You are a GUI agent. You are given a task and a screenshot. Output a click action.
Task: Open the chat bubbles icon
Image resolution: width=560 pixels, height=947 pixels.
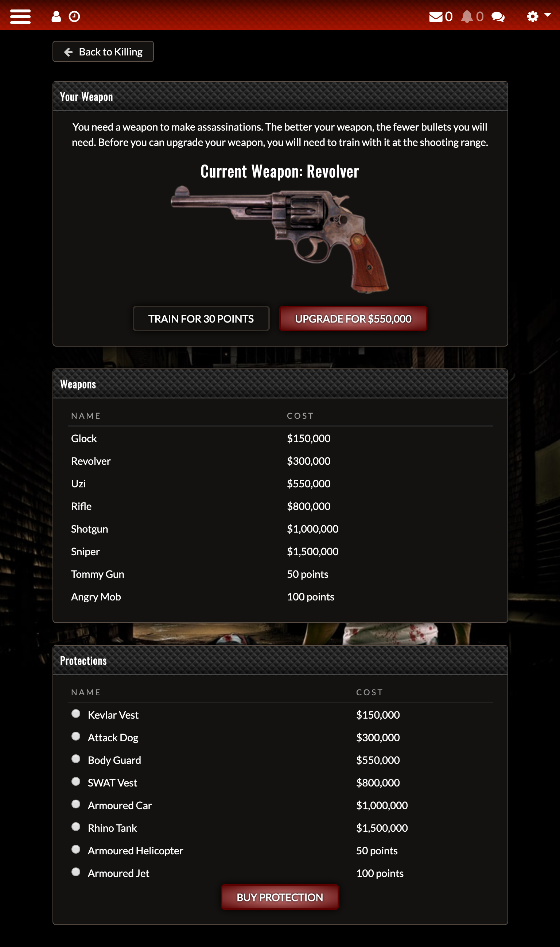pyautogui.click(x=498, y=17)
